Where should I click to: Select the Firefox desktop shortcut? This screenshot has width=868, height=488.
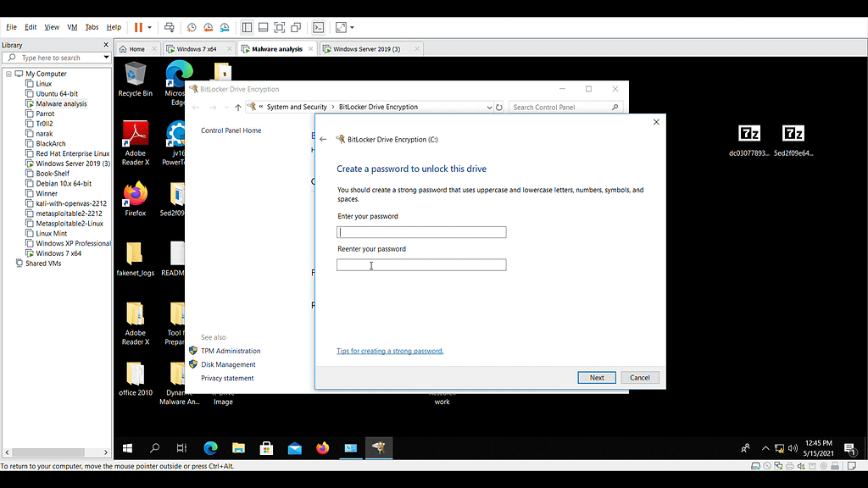coord(135,198)
